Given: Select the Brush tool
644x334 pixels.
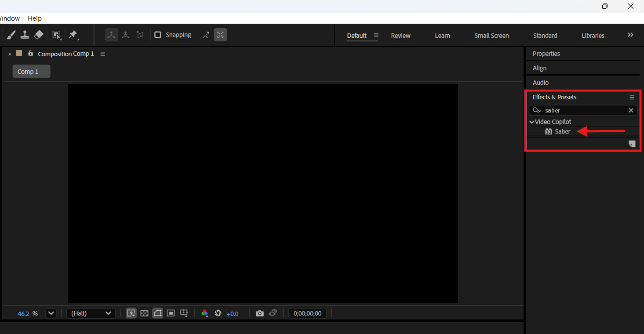Looking at the screenshot, I should tap(11, 35).
